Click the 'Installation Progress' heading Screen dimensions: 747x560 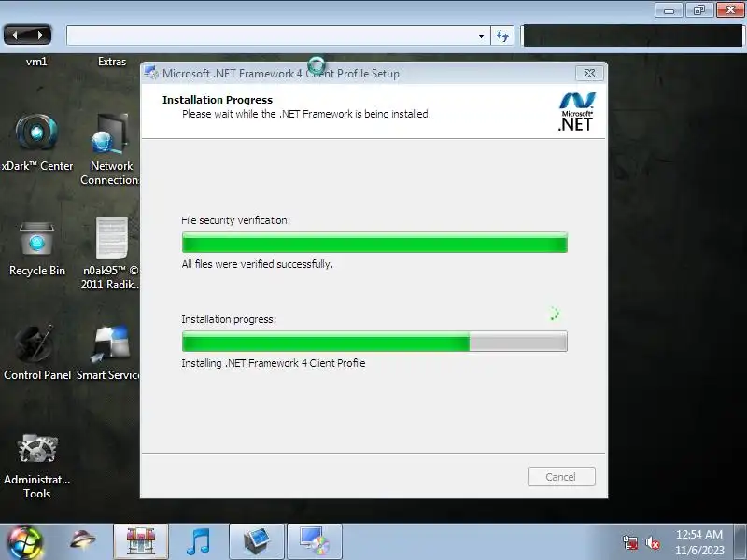218,100
